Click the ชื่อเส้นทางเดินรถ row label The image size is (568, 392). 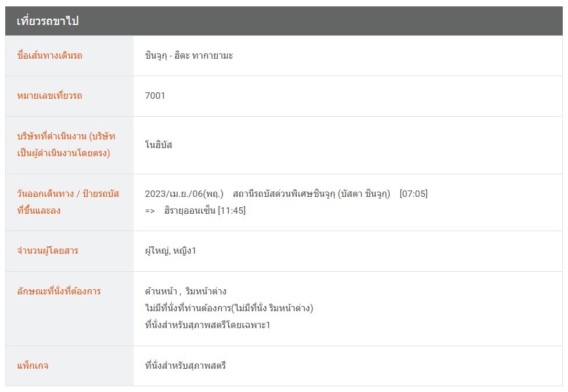click(x=49, y=56)
